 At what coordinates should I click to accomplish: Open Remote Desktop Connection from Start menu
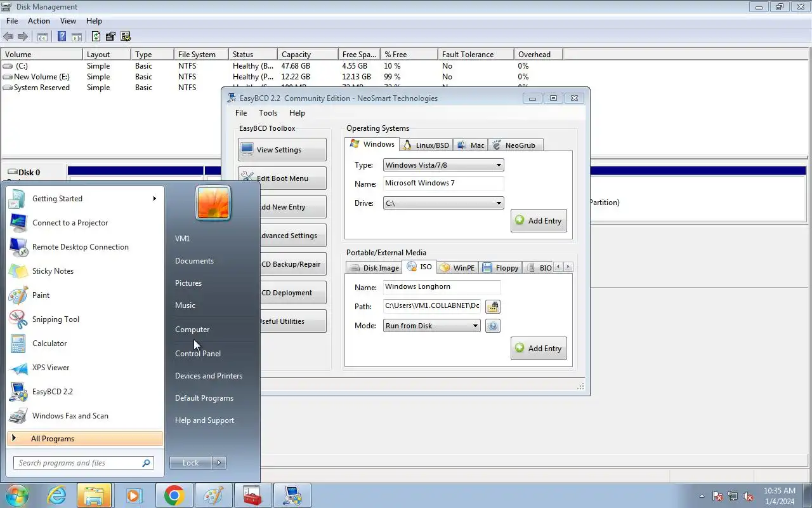point(85,247)
